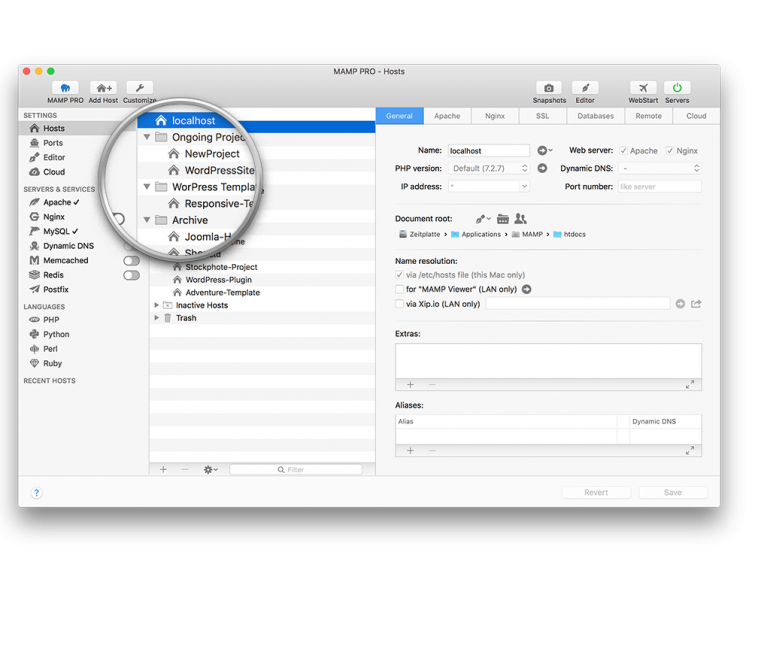770x646 pixels.
Task: Click the MAMP Viewer arrow icon
Action: click(526, 289)
